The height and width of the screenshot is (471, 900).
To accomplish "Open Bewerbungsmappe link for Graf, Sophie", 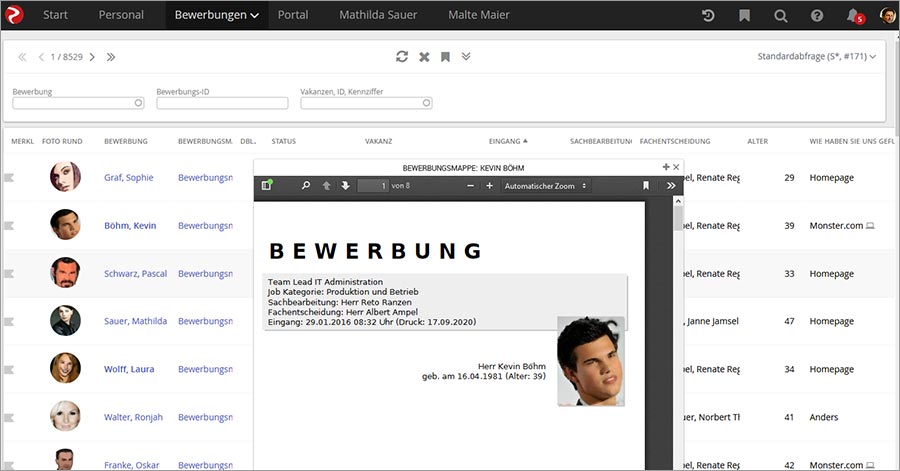I will point(205,178).
